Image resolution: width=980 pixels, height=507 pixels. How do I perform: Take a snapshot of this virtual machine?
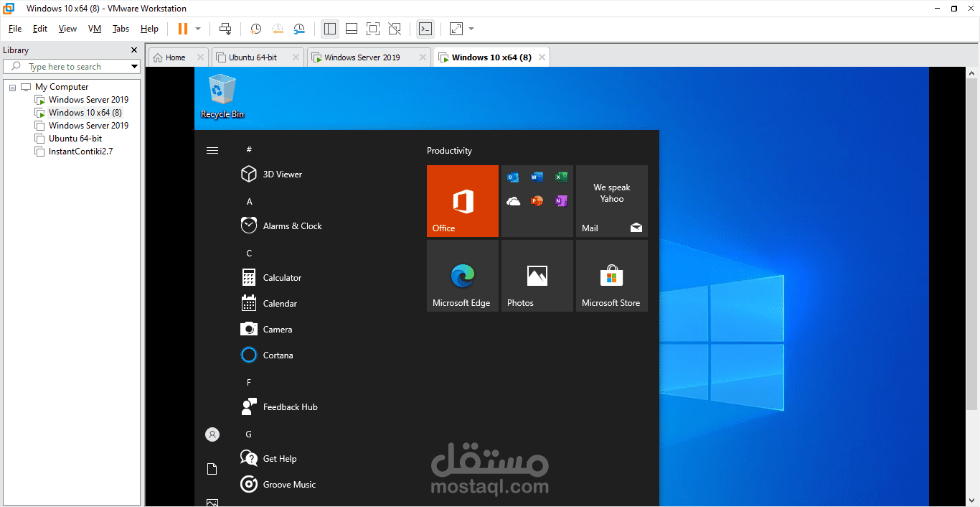255,29
